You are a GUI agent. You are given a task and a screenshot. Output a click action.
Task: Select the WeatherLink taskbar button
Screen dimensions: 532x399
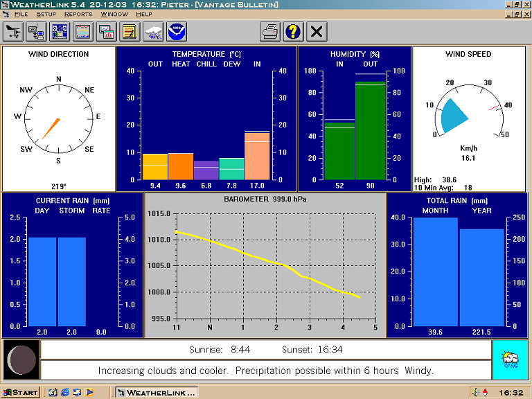point(157,393)
